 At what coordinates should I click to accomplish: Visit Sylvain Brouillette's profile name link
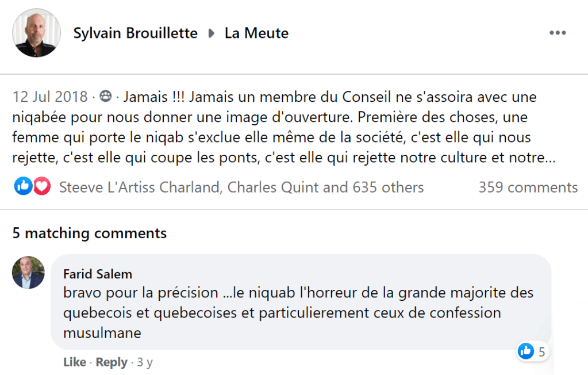135,33
